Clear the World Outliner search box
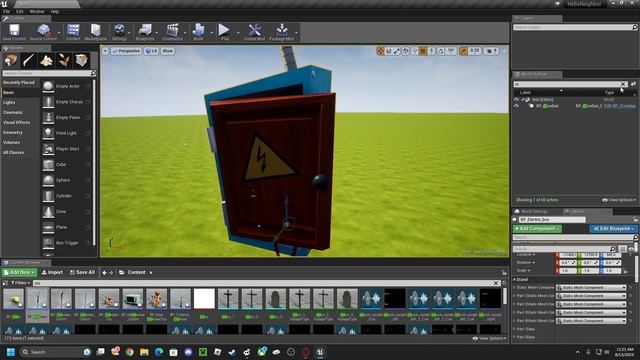 coord(623,84)
